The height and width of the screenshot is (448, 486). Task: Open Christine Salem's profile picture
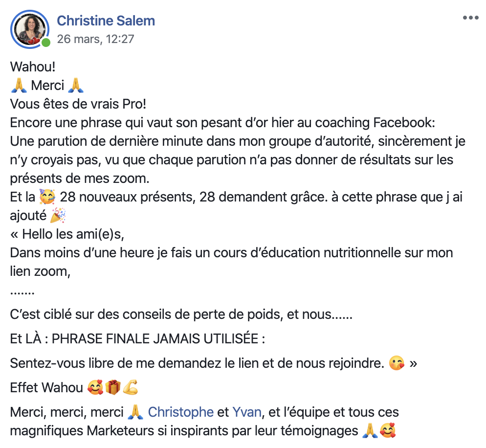pos(30,29)
